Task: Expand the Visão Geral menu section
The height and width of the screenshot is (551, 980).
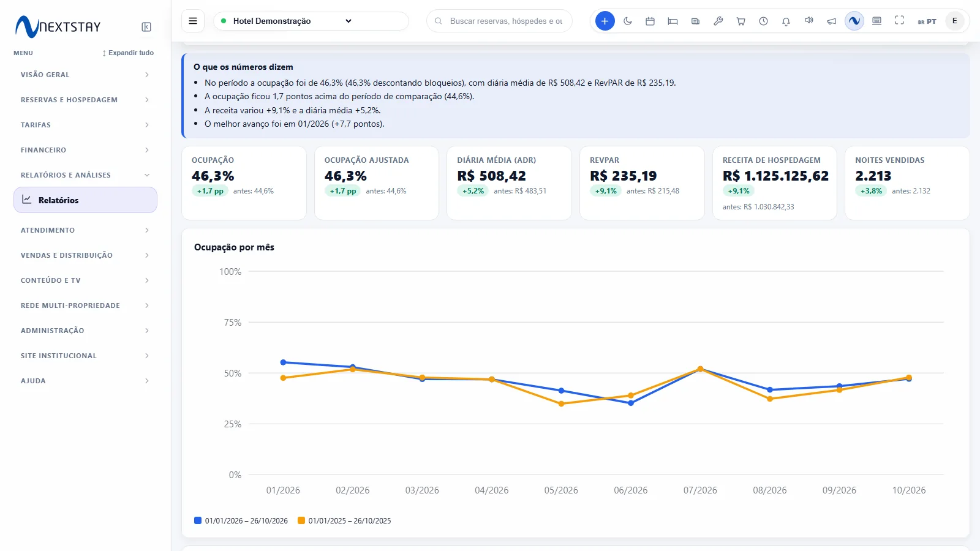Action: (x=85, y=75)
